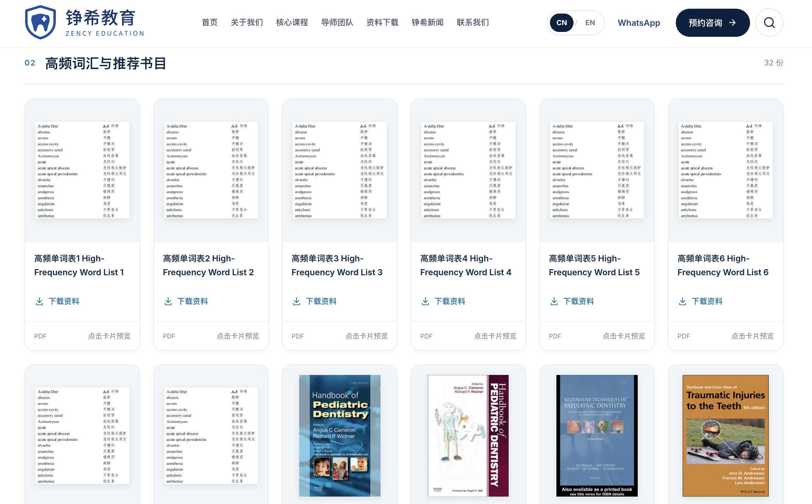The height and width of the screenshot is (504, 812).
Task: Click the 32 份 count label
Action: point(773,63)
